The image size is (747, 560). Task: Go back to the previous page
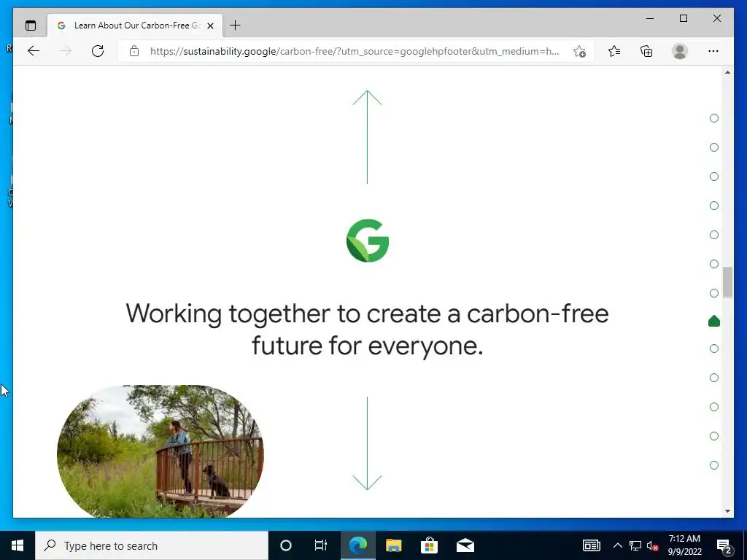(x=34, y=51)
